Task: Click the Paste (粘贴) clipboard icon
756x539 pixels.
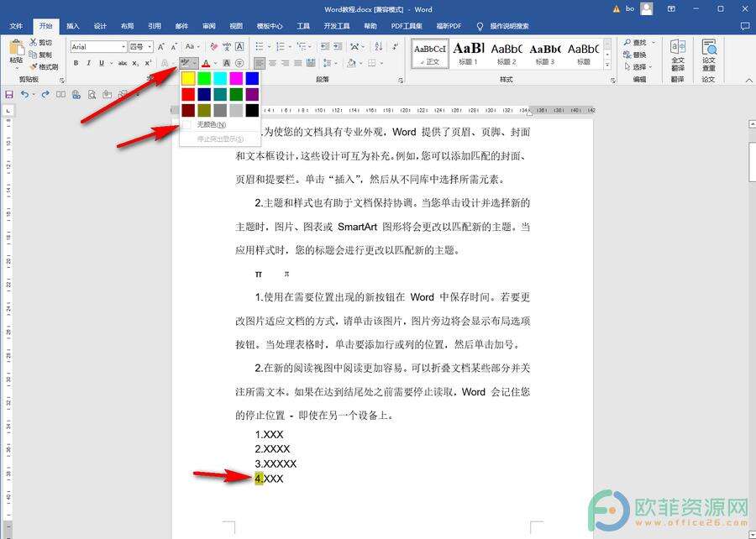Action: (16, 48)
